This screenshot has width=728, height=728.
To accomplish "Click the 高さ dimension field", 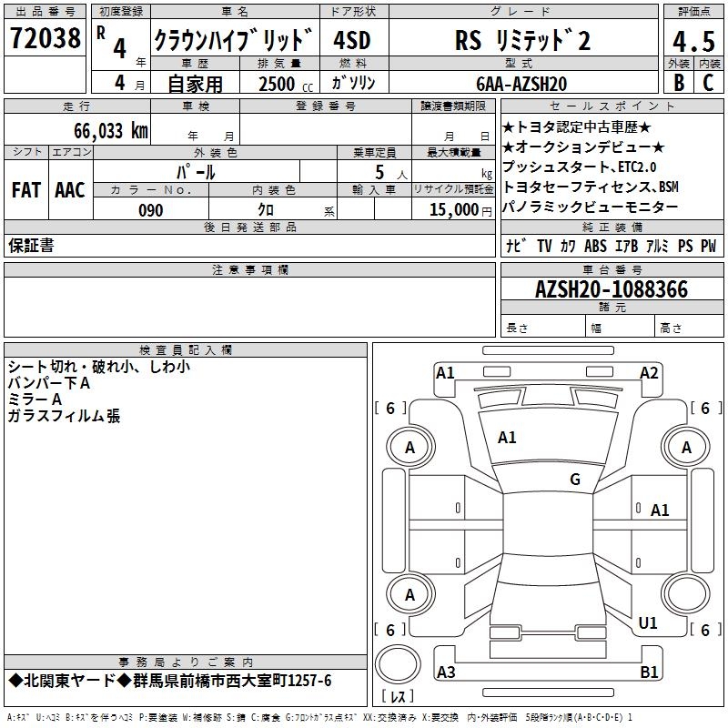I will point(689,328).
